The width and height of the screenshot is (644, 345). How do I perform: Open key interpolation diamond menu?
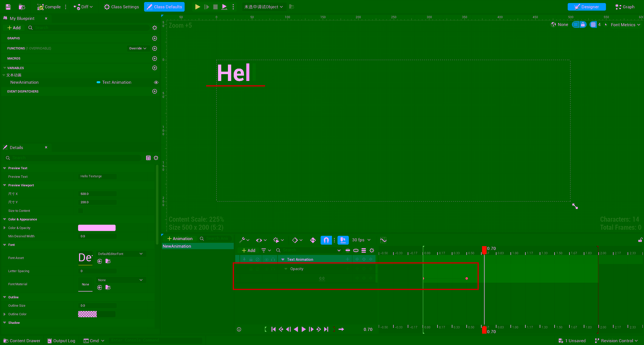(297, 240)
